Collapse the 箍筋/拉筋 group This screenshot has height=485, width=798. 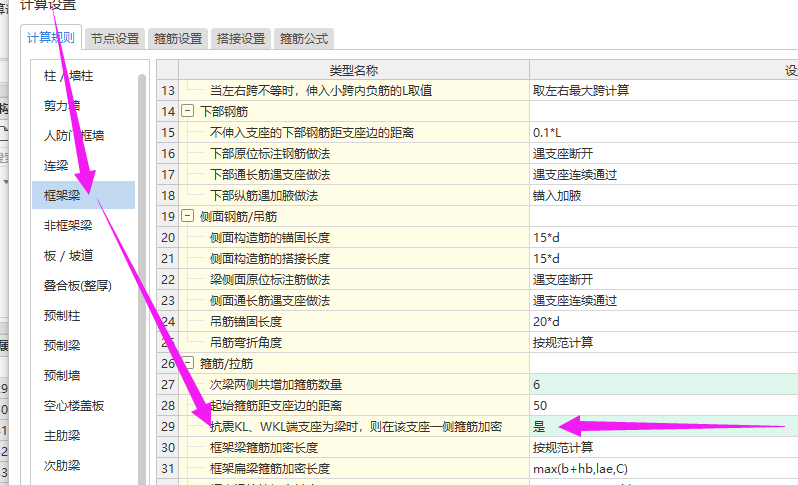point(187,363)
